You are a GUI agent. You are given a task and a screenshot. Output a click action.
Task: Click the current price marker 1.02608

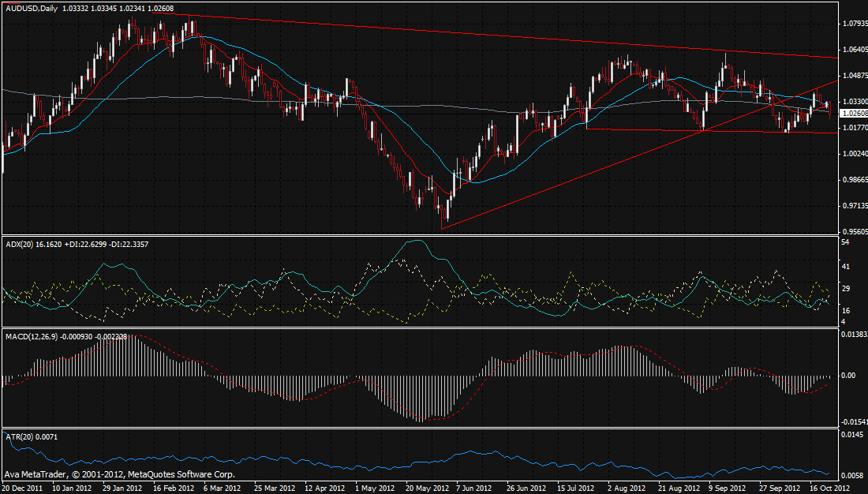point(854,114)
